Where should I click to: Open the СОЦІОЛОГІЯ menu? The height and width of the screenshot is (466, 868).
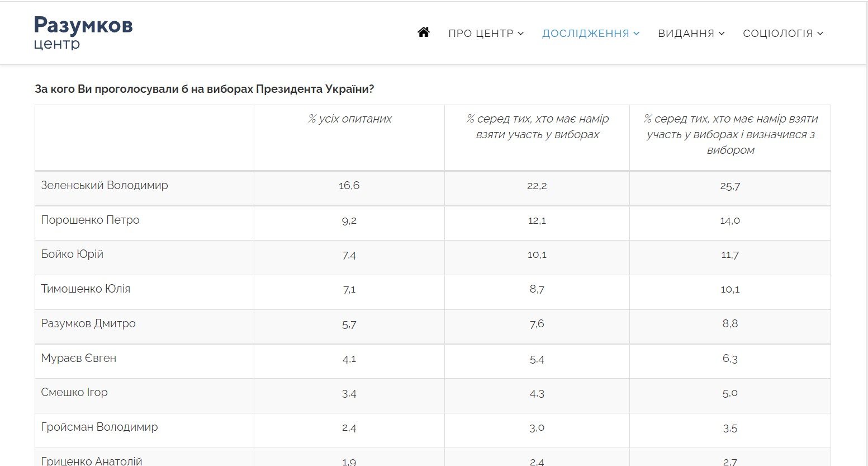point(777,34)
